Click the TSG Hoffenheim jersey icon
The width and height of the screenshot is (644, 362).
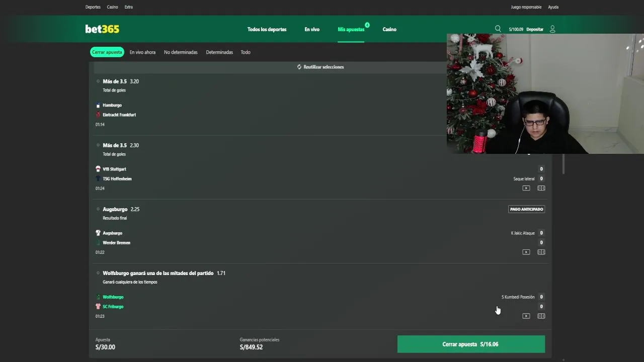pos(98,178)
